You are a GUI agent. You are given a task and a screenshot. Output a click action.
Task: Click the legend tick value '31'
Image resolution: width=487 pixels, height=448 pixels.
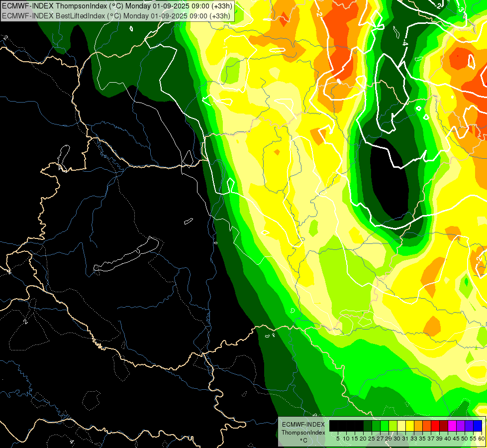tap(405, 439)
